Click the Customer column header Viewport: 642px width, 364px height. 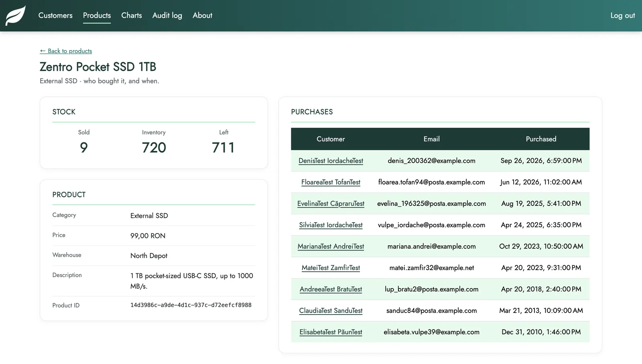coord(331,139)
